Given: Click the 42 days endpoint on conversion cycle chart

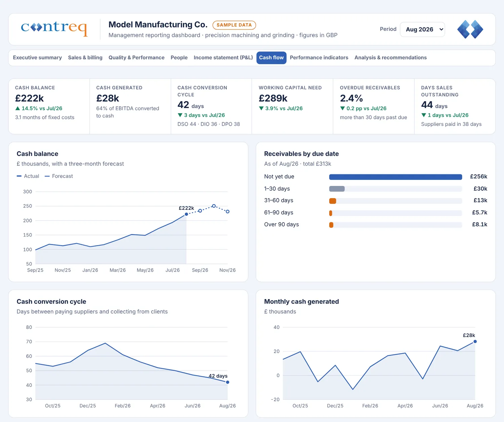Looking at the screenshot, I should tap(227, 382).
